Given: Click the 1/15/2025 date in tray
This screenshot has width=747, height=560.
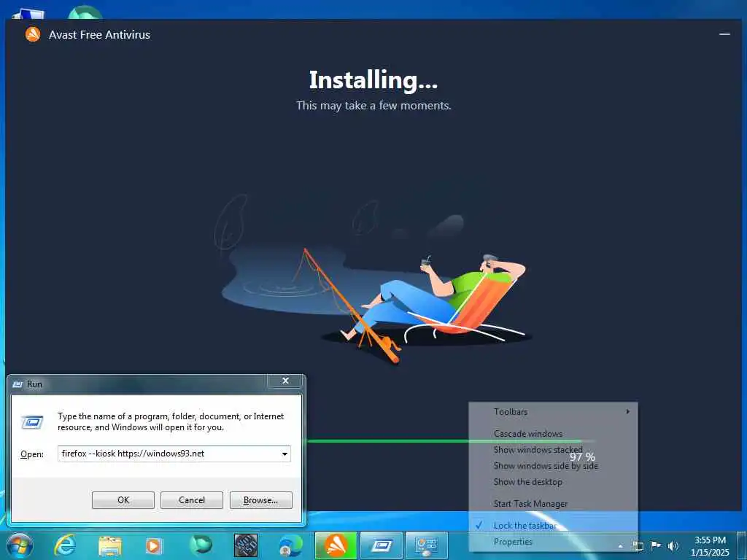Looking at the screenshot, I should (710, 553).
